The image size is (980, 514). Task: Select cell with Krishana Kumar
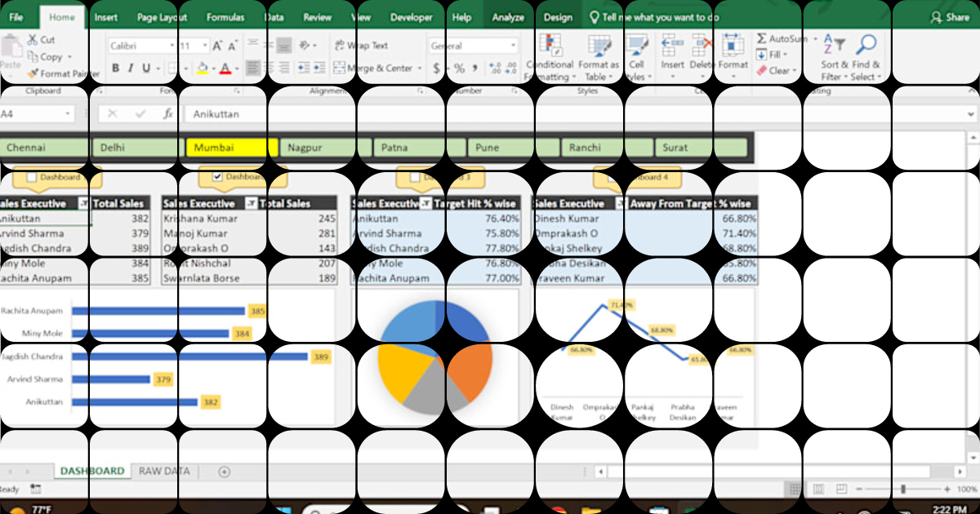(208, 219)
